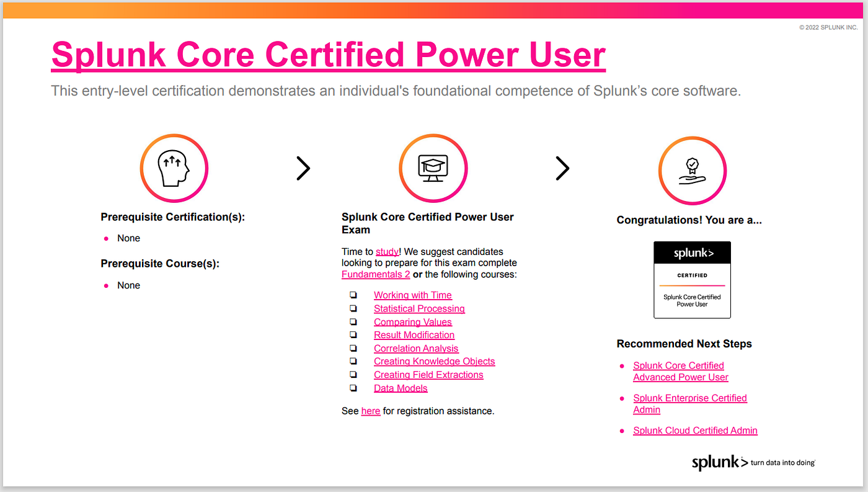Open the Comparing Values course link
The width and height of the screenshot is (868, 492).
pos(413,322)
